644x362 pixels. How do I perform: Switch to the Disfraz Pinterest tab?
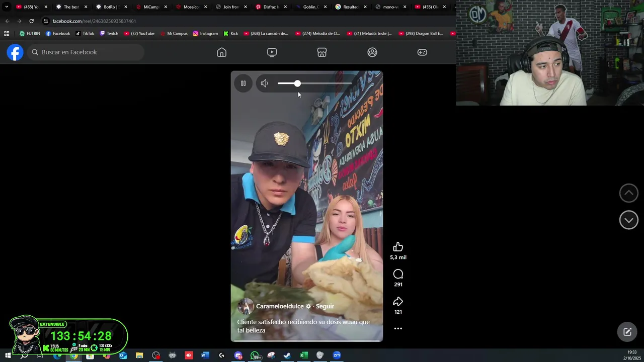pyautogui.click(x=271, y=7)
